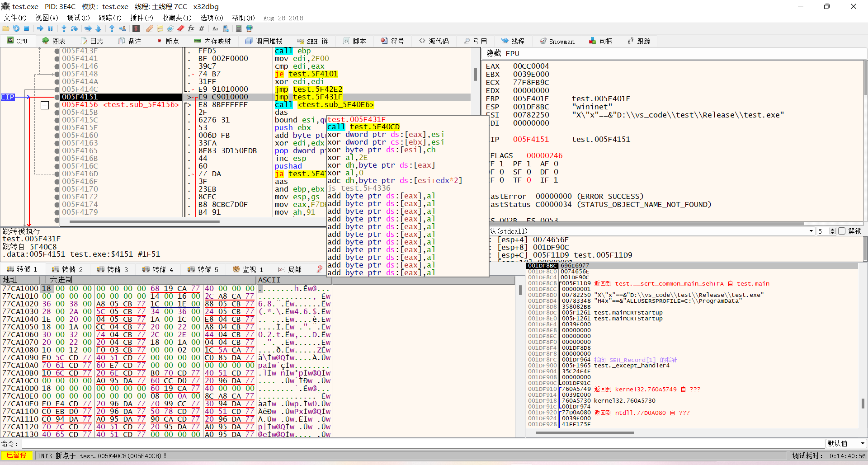Step into with the down-arrow icon
This screenshot has height=465, width=868.
click(x=64, y=28)
